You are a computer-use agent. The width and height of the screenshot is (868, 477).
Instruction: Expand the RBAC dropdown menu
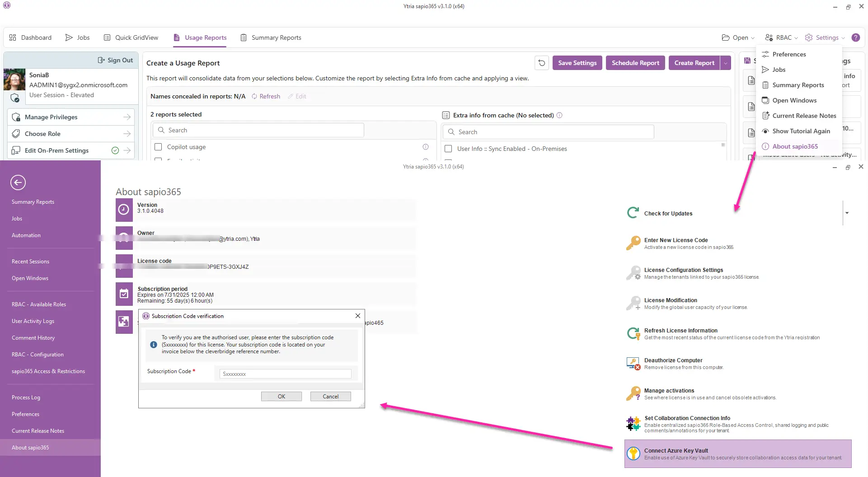pos(782,37)
